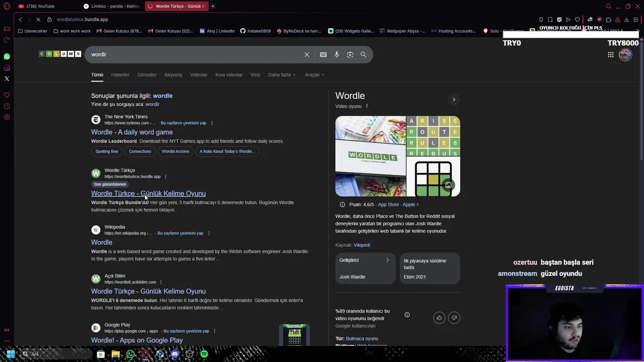Switch to the Web tab
Viewport: 644px width, 362px height.
256,75
